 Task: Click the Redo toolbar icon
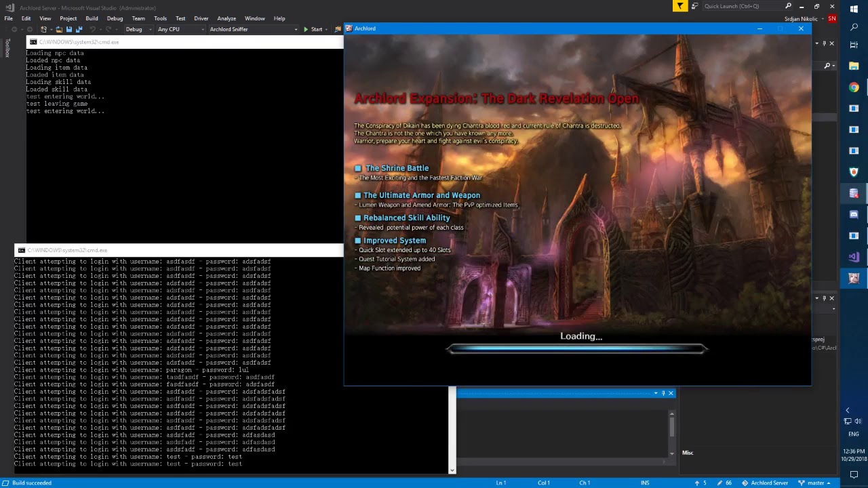click(x=108, y=29)
